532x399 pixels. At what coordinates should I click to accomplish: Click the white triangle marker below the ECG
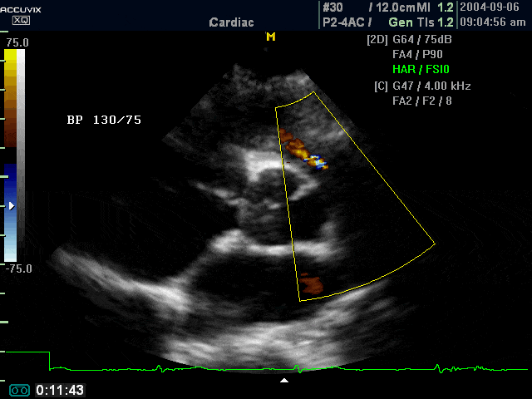click(284, 380)
